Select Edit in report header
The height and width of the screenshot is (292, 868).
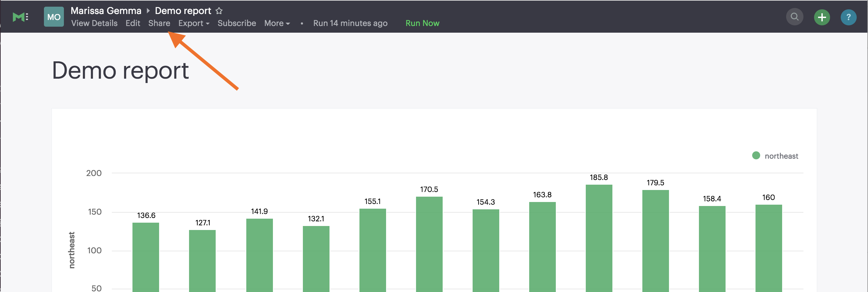pyautogui.click(x=133, y=23)
